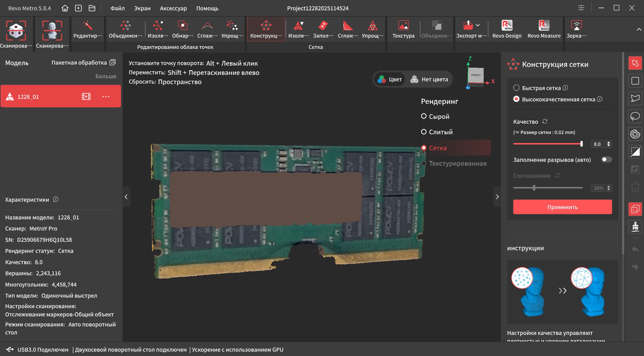The height and width of the screenshot is (356, 644).
Task: Select the lasso selection tool in the right sidebar
Action: pyautogui.click(x=635, y=117)
